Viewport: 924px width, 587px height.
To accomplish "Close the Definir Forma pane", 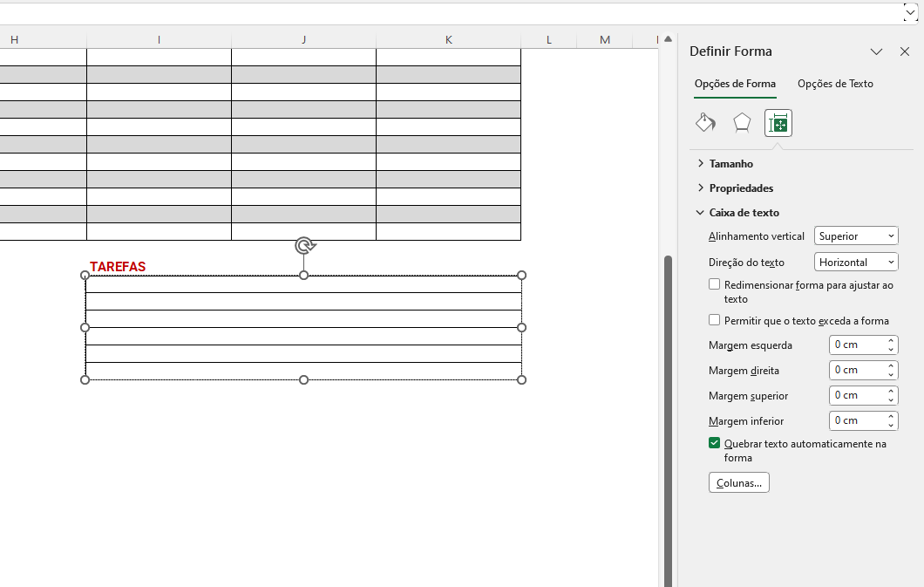I will coord(905,51).
